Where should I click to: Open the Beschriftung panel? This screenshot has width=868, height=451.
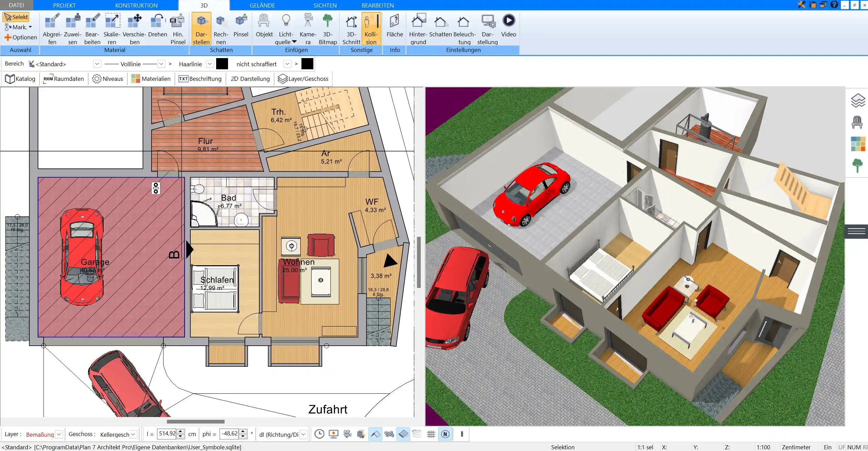(200, 79)
